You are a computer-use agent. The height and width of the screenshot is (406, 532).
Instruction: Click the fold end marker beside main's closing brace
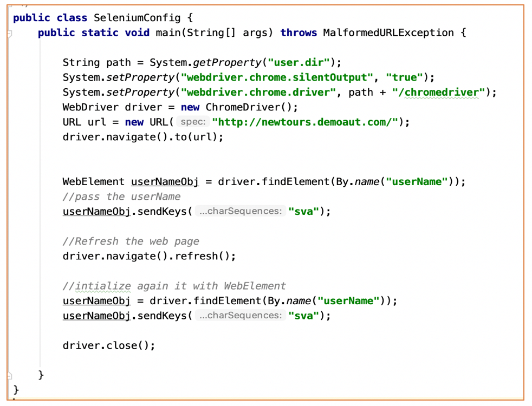click(10, 376)
